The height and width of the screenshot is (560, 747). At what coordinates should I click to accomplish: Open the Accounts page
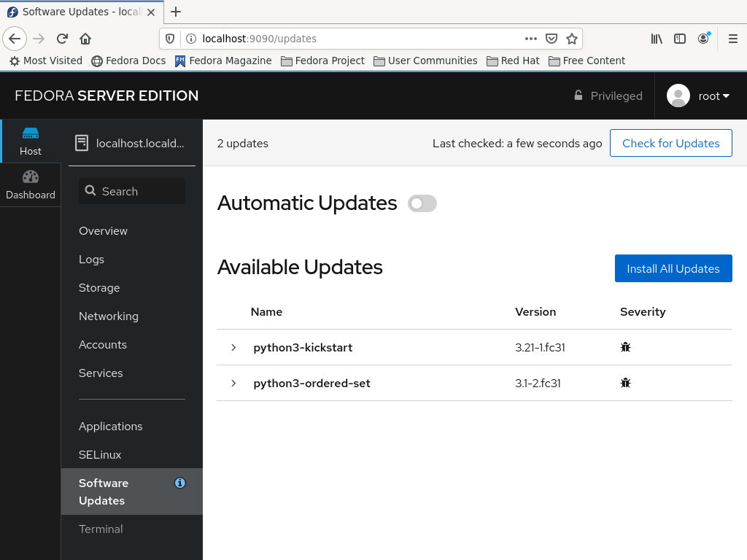pos(102,345)
